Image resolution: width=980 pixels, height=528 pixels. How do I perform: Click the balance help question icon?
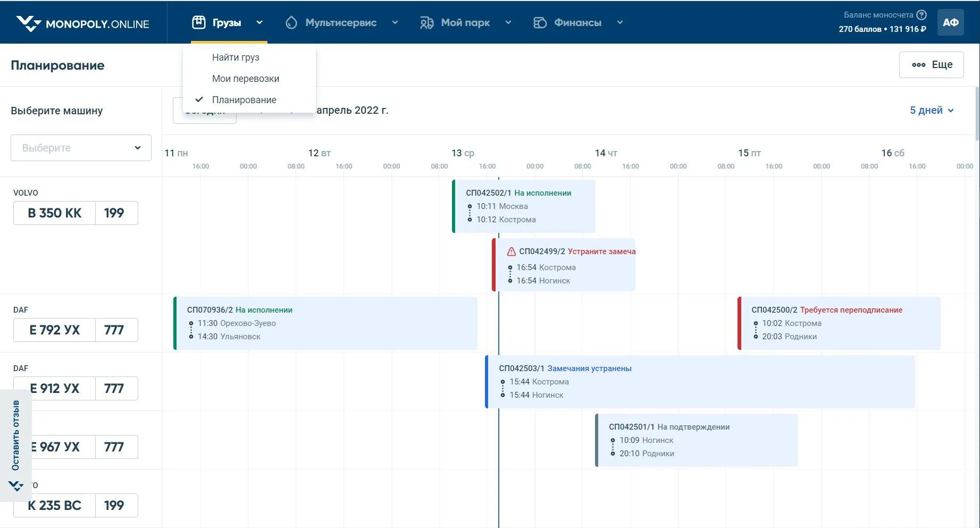pos(922,15)
